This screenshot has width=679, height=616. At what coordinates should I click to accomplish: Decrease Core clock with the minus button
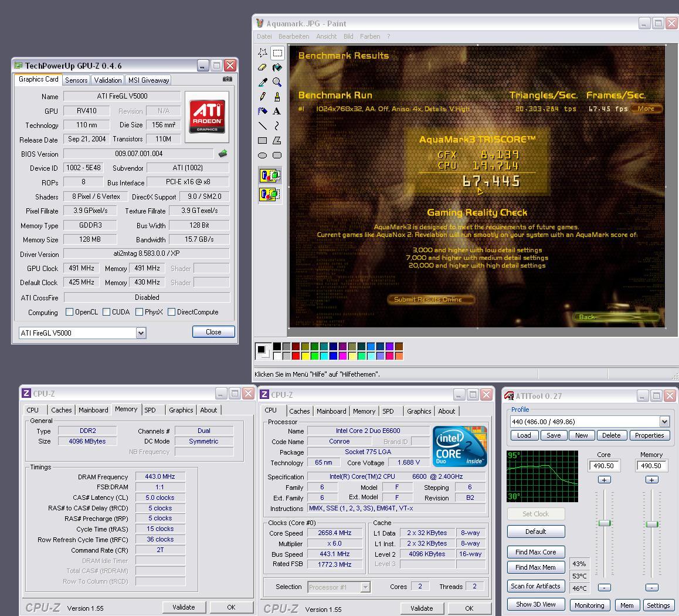point(604,587)
